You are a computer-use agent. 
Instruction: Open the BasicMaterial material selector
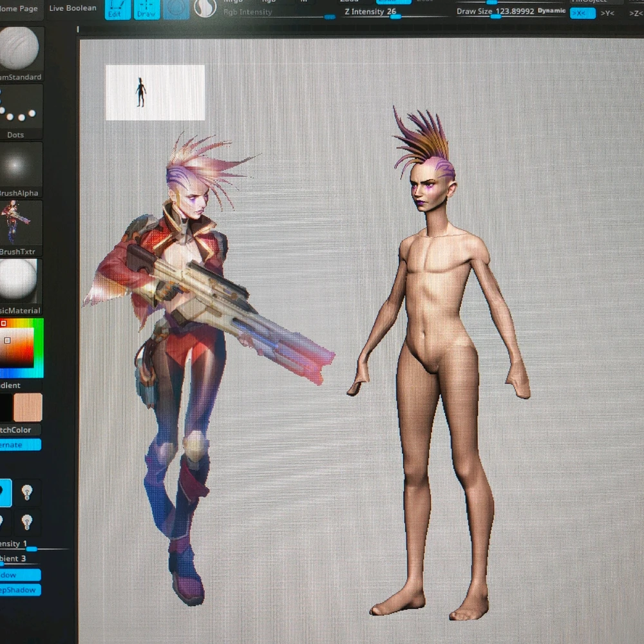(21, 287)
